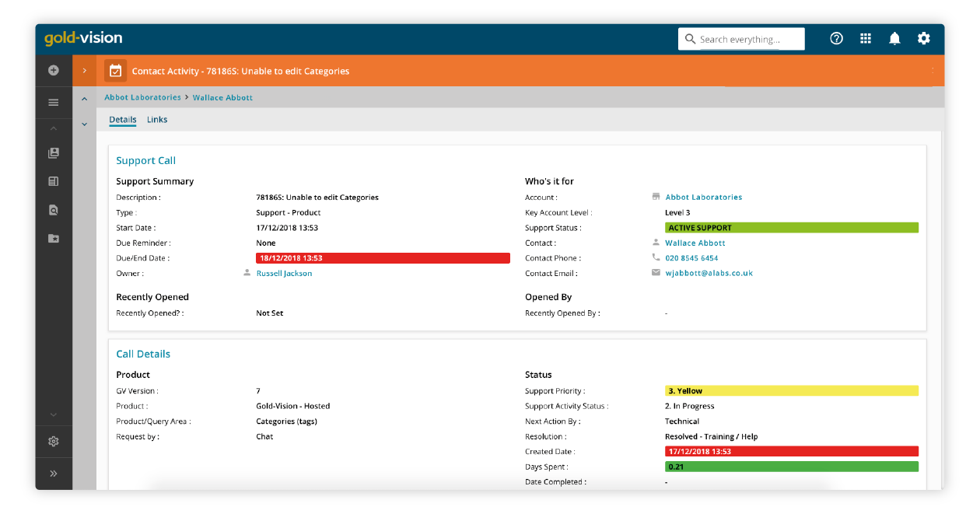The width and height of the screenshot is (980, 514).
Task: Open the help question mark icon
Action: coord(837,38)
